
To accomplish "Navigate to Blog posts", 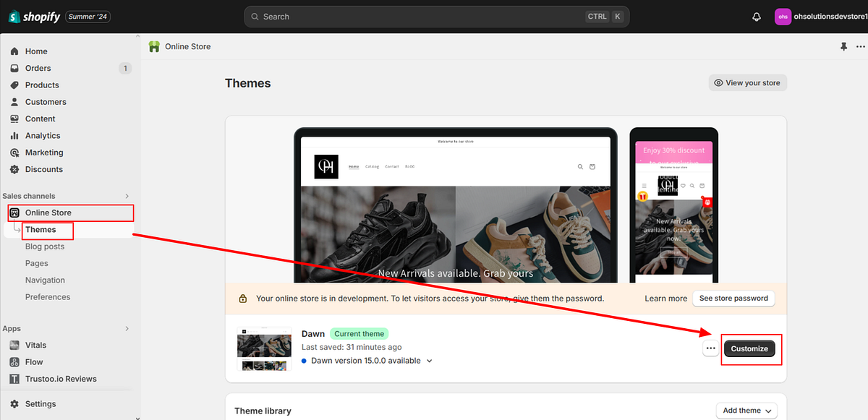I will point(44,246).
